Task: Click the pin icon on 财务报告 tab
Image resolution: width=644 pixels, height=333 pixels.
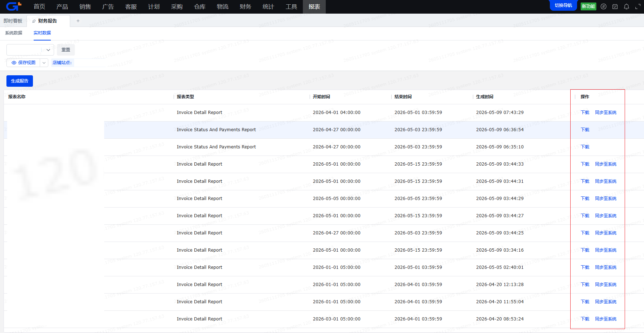Action: (34, 21)
